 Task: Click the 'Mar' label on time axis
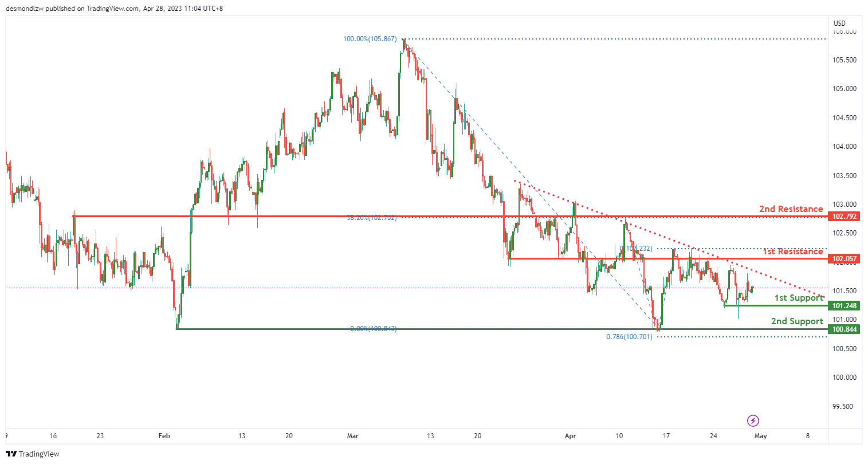point(353,436)
